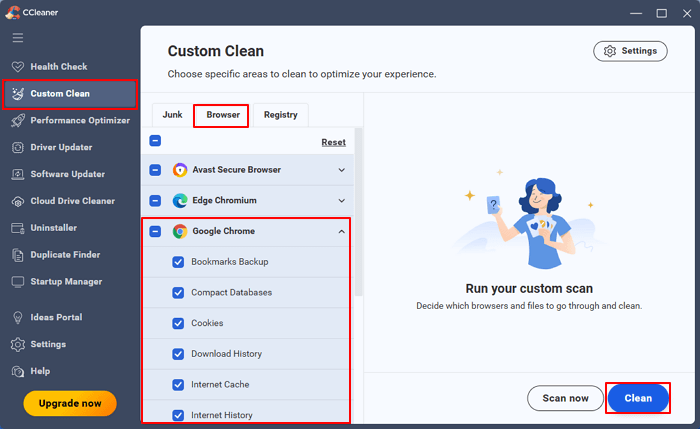
Task: Click the Bookmarks Backup label
Action: click(230, 262)
